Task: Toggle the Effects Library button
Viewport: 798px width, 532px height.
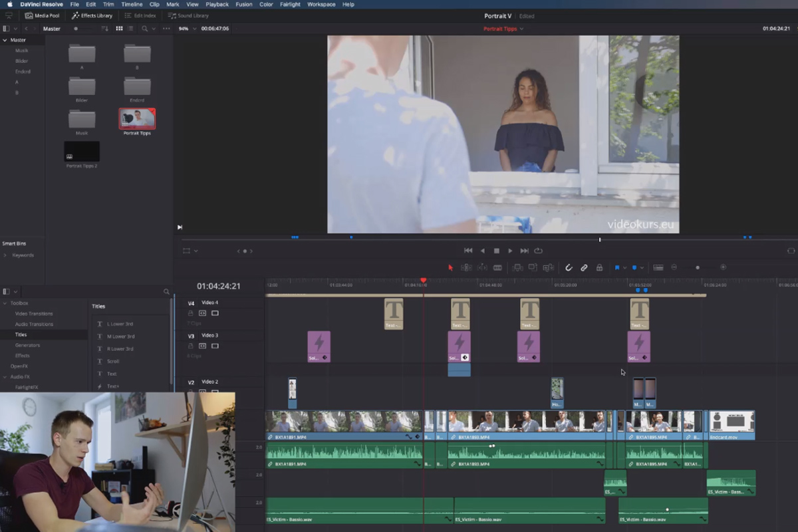Action: coord(92,15)
